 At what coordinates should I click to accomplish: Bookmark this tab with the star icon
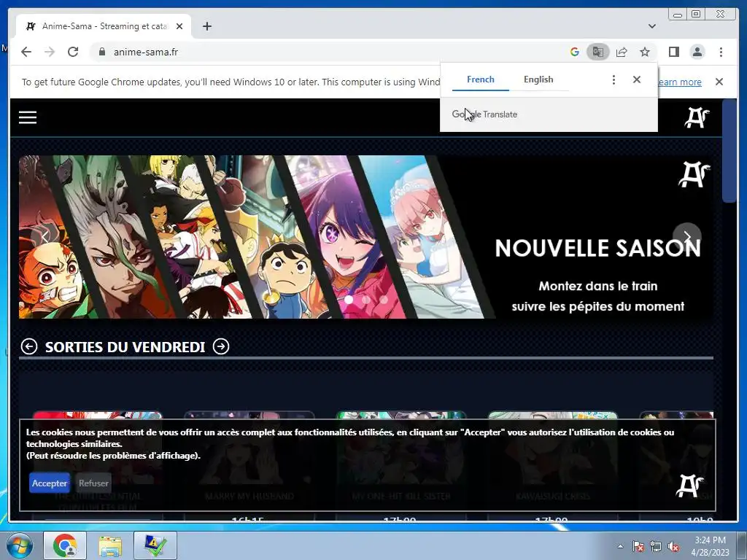645,52
